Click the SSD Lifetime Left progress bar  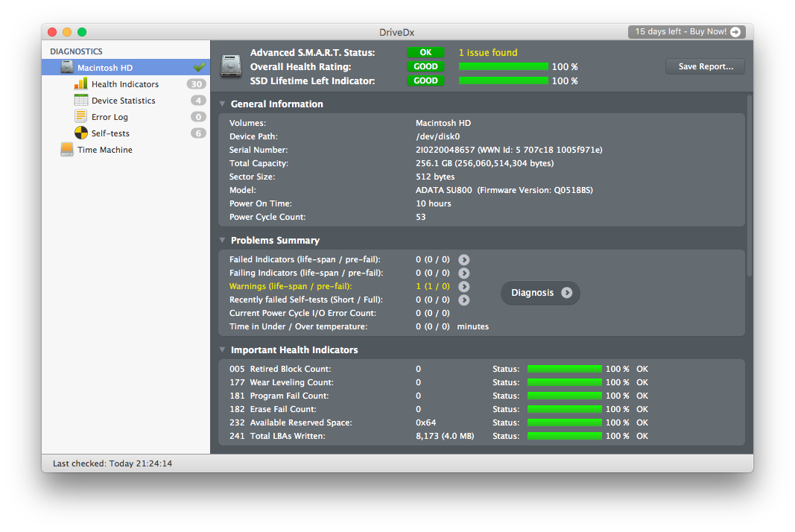[x=504, y=80]
